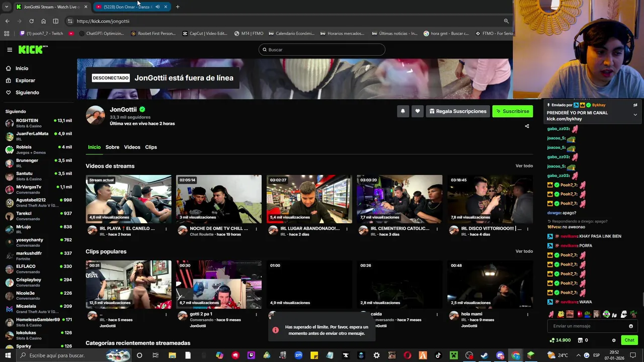
Task: Open the Windows Start menu
Action: [x=8, y=355]
